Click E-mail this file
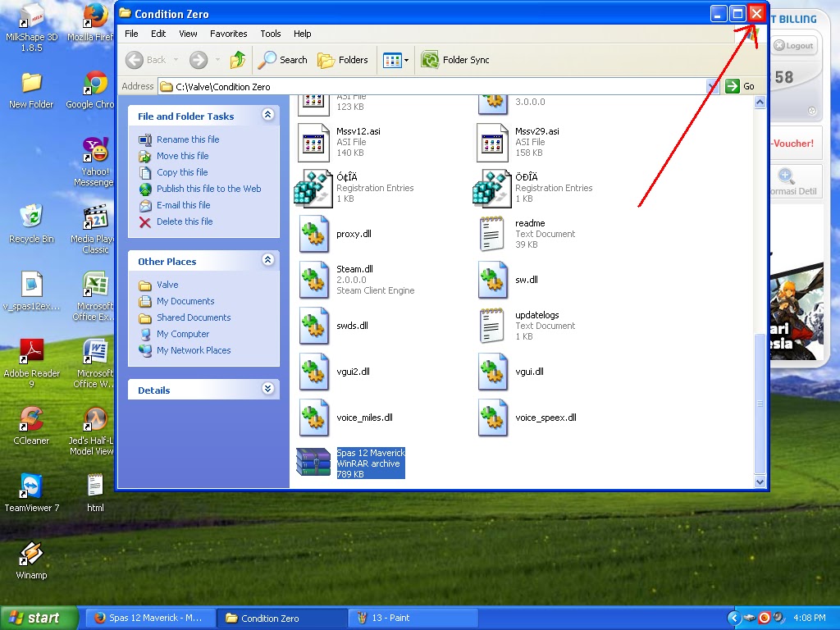Viewport: 840px width, 630px height. point(183,205)
